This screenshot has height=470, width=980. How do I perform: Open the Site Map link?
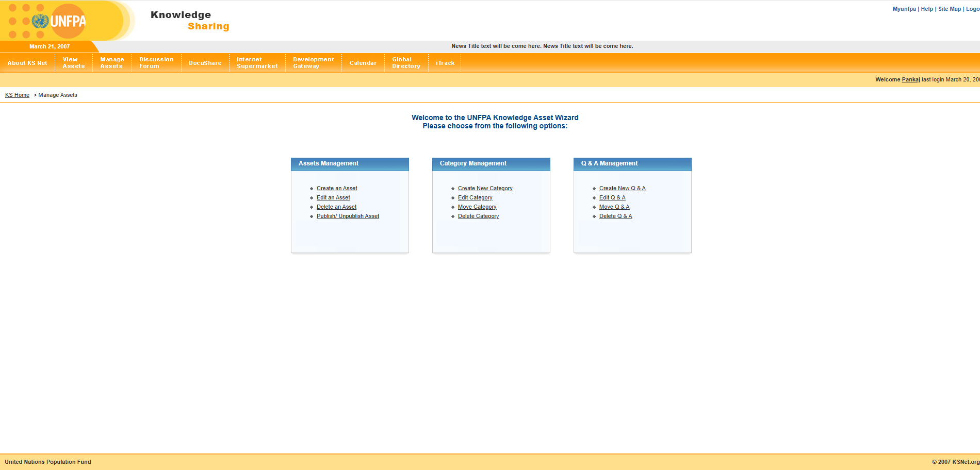pyautogui.click(x=950, y=9)
